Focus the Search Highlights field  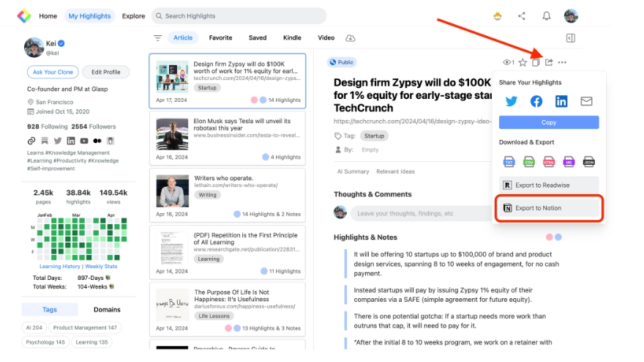[239, 16]
